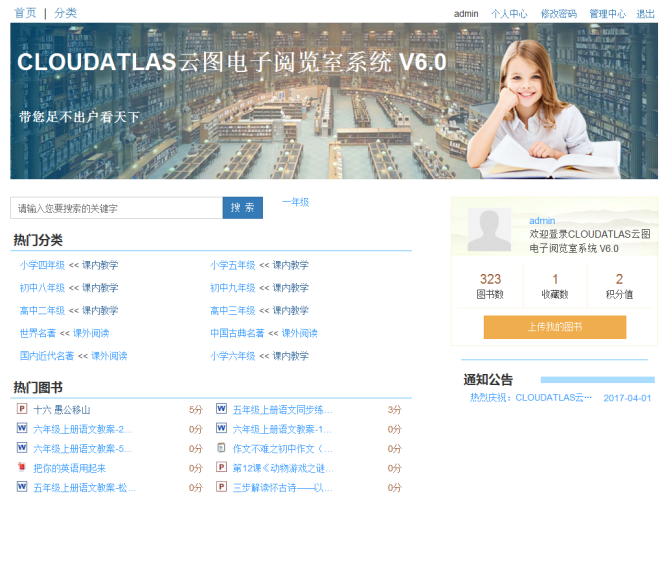This screenshot has height=561, width=671.
Task: Click the admin username in the profile card
Action: tap(542, 221)
